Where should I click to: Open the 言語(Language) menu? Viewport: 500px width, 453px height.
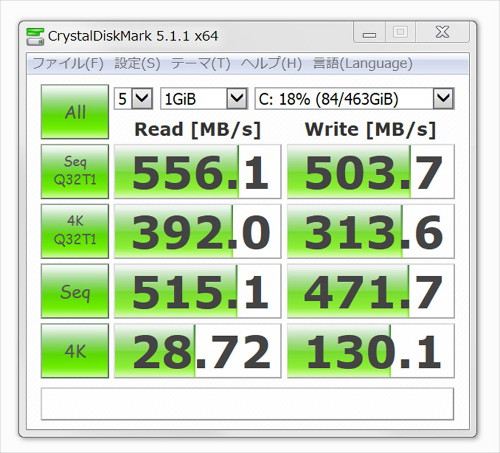[x=363, y=63]
